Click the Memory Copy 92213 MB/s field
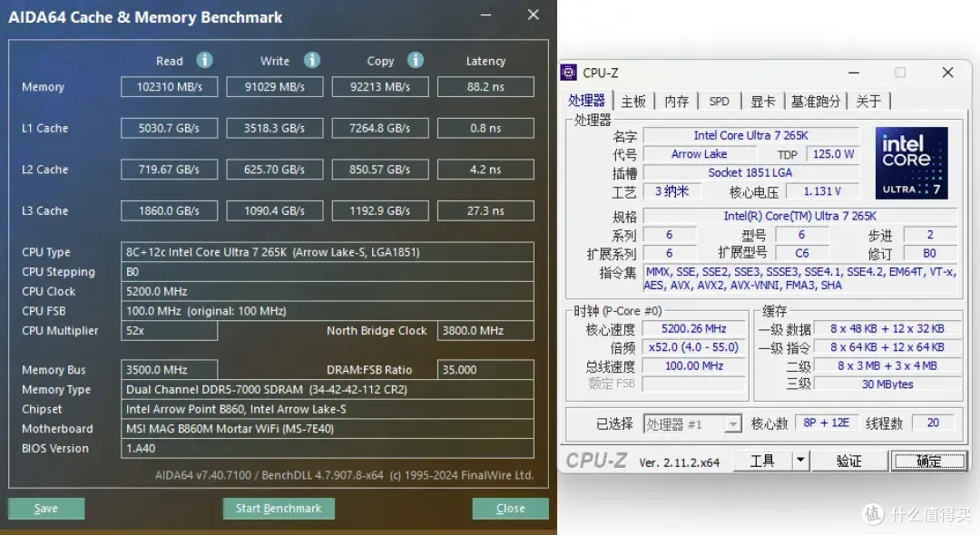The height and width of the screenshot is (535, 980). [380, 87]
